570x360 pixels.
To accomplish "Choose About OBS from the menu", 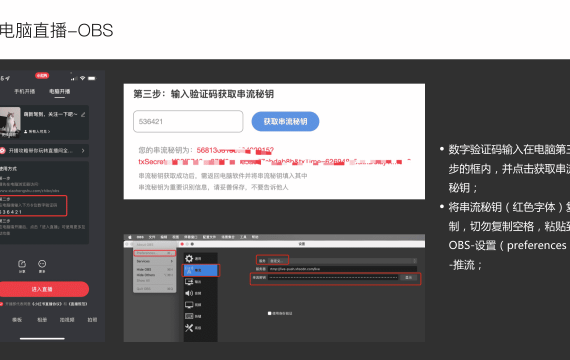I will coord(145,245).
